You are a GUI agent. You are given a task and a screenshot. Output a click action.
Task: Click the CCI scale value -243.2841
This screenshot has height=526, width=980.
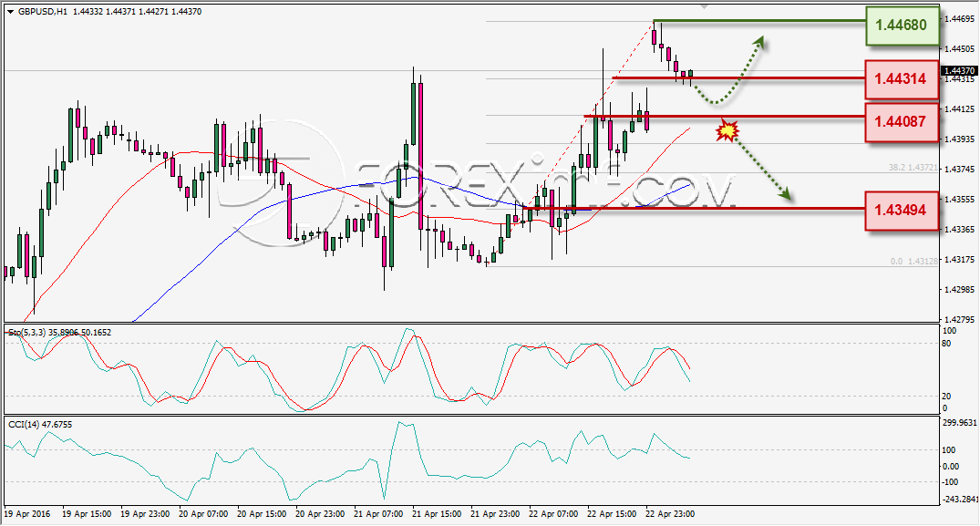point(959,500)
